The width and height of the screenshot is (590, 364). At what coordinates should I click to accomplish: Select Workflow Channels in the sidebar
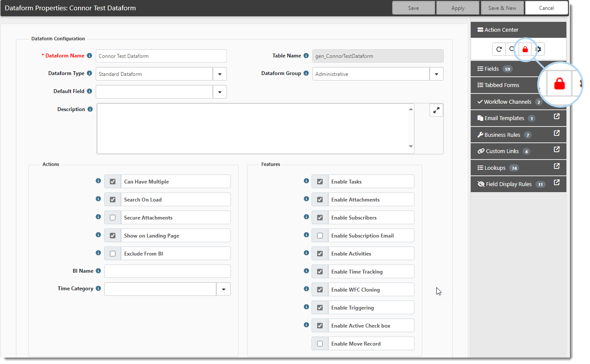click(x=507, y=102)
